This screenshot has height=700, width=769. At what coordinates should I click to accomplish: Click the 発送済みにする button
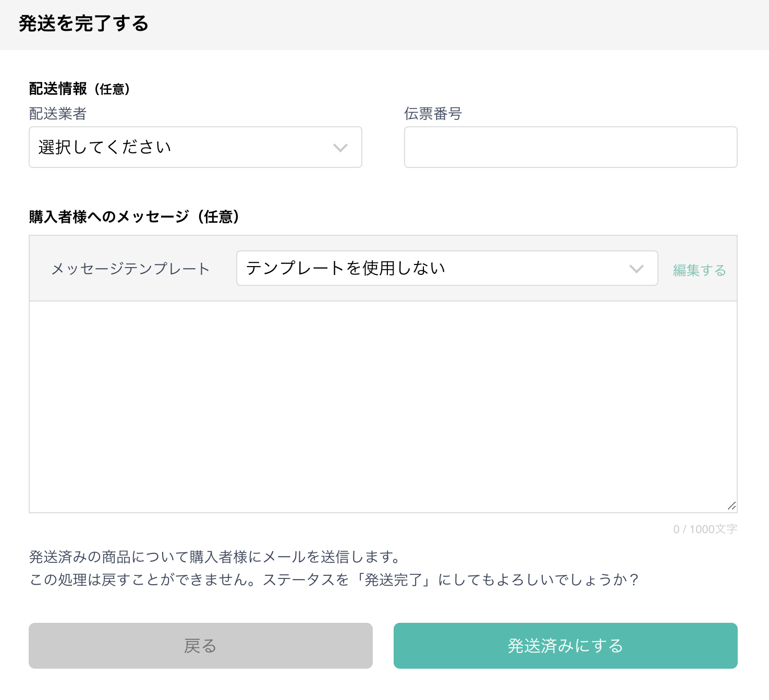pos(566,646)
